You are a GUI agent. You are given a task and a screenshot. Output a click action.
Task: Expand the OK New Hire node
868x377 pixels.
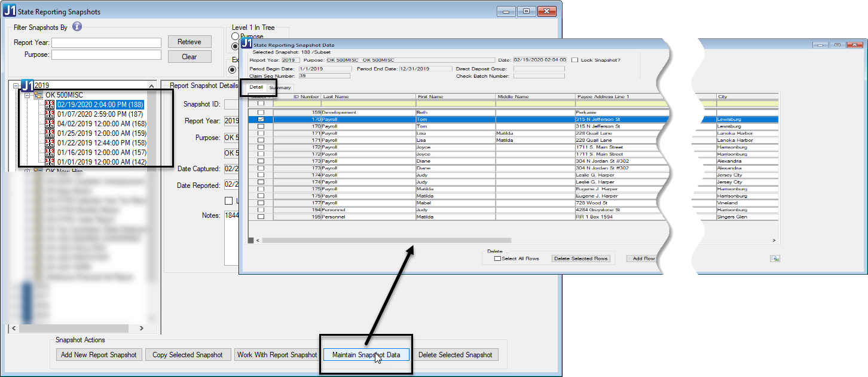tap(27, 170)
